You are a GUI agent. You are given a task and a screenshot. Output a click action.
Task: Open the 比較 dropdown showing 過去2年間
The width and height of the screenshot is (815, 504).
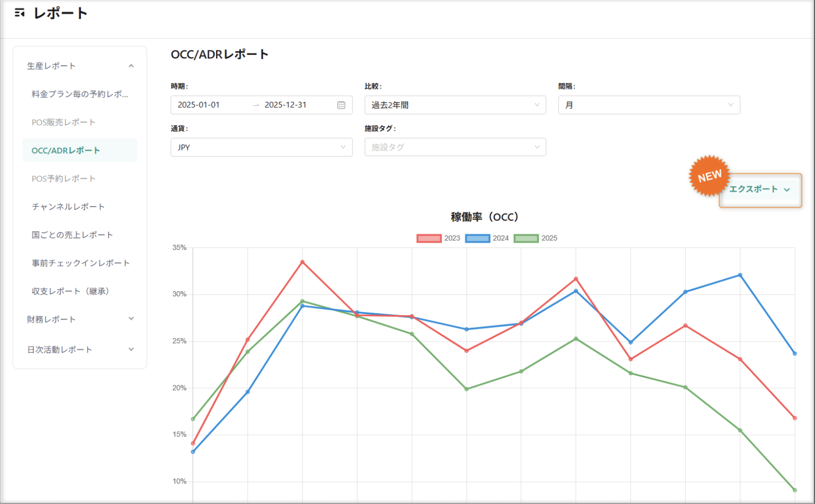[x=455, y=105]
